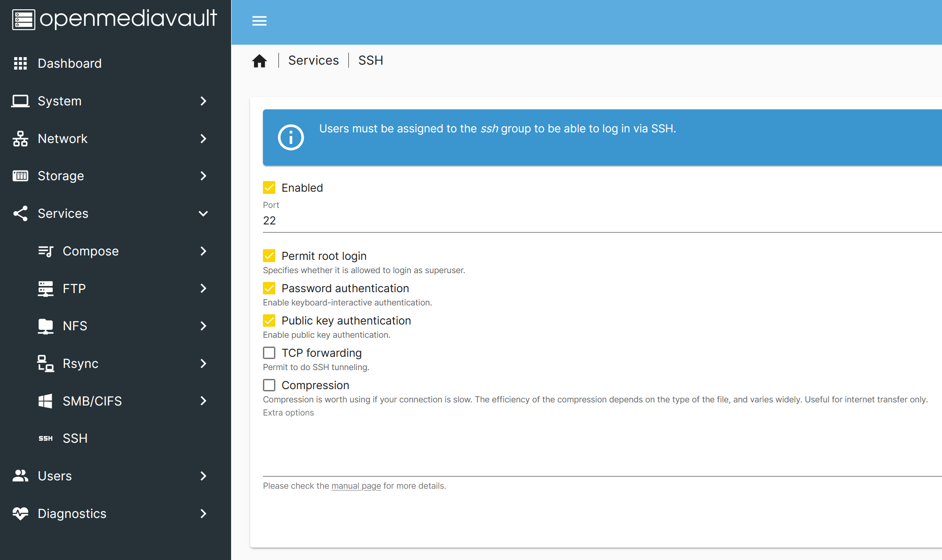942x560 pixels.
Task: Click the NFS label in sidebar
Action: pos(75,326)
